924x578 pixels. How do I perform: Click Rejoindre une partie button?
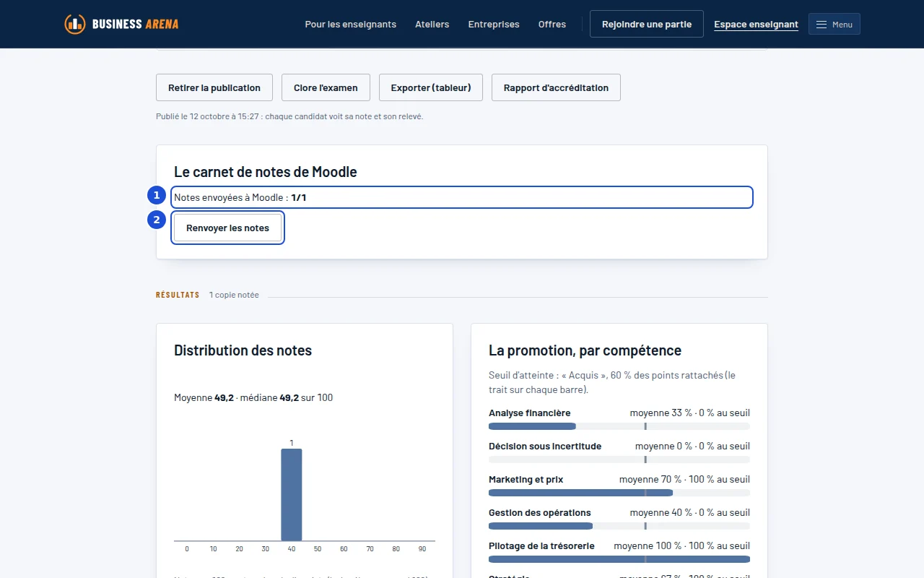pyautogui.click(x=647, y=24)
